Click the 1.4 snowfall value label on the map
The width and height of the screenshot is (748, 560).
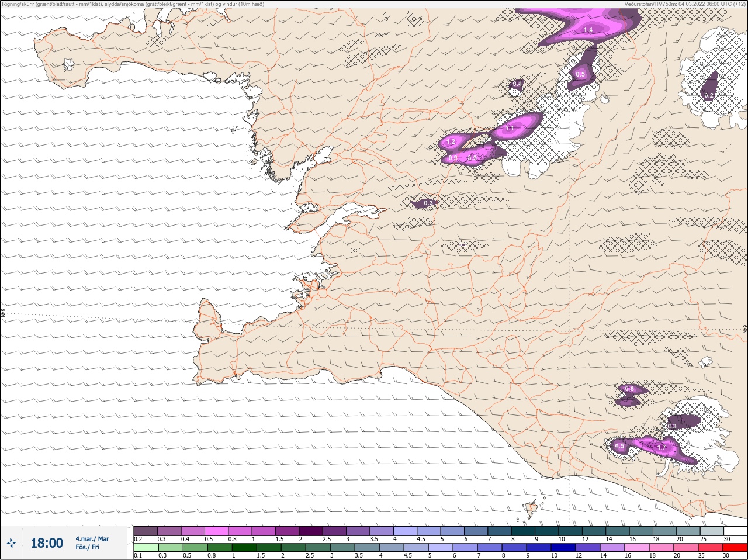(588, 30)
